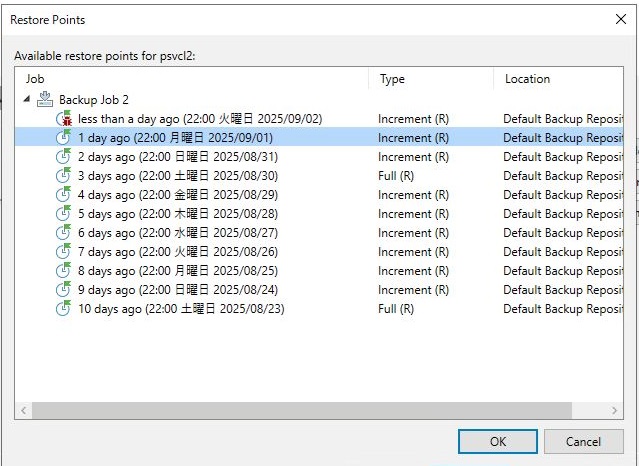The width and height of the screenshot is (639, 466).
Task: Sort by the Type column header
Action: click(430, 79)
